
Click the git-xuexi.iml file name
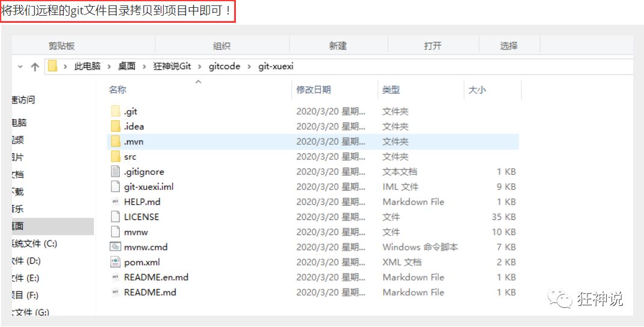pyautogui.click(x=149, y=187)
